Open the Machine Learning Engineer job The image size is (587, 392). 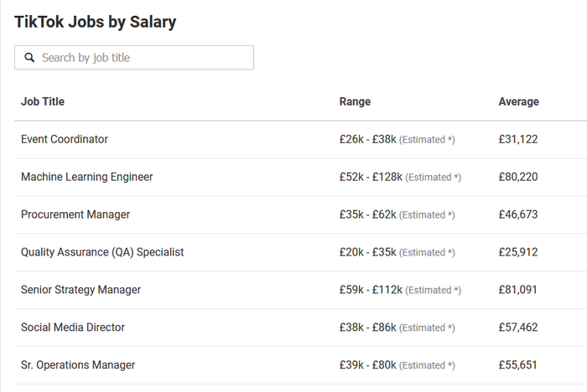(x=87, y=177)
